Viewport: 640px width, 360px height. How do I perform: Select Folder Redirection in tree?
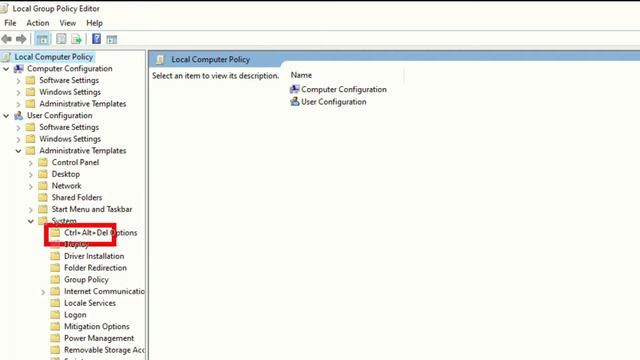click(95, 268)
